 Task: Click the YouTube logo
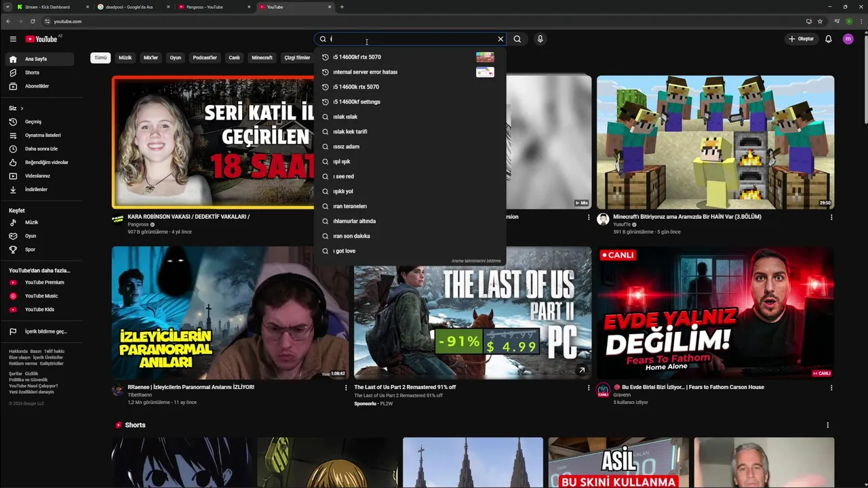[x=41, y=39]
